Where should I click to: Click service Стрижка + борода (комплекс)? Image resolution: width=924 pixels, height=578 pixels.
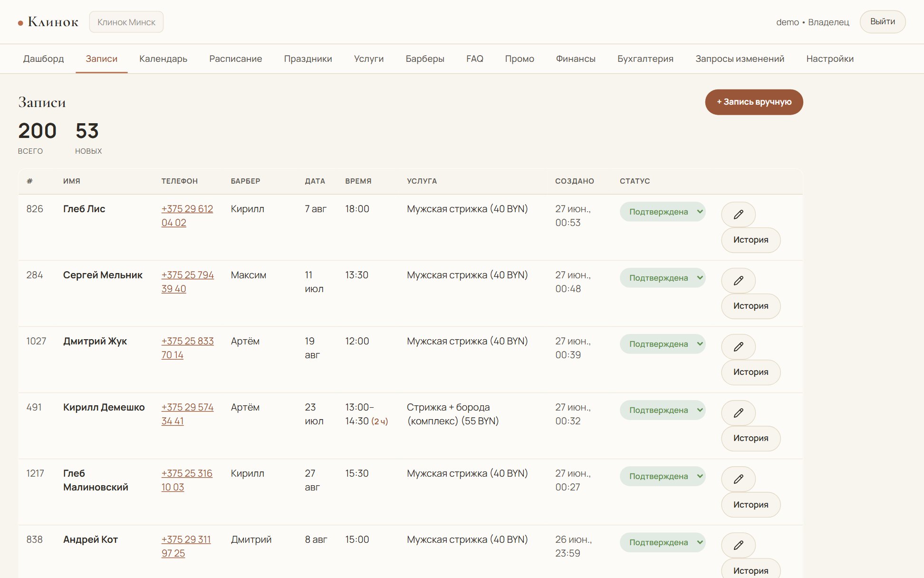453,414
